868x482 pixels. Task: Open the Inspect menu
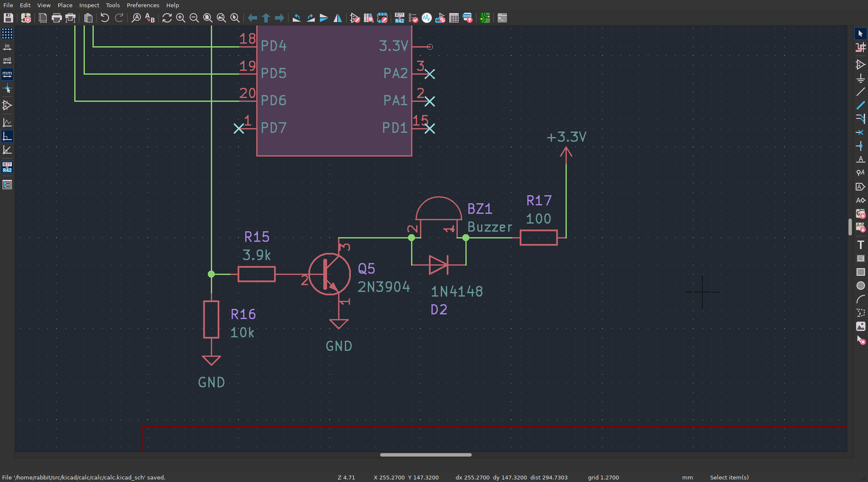[89, 5]
